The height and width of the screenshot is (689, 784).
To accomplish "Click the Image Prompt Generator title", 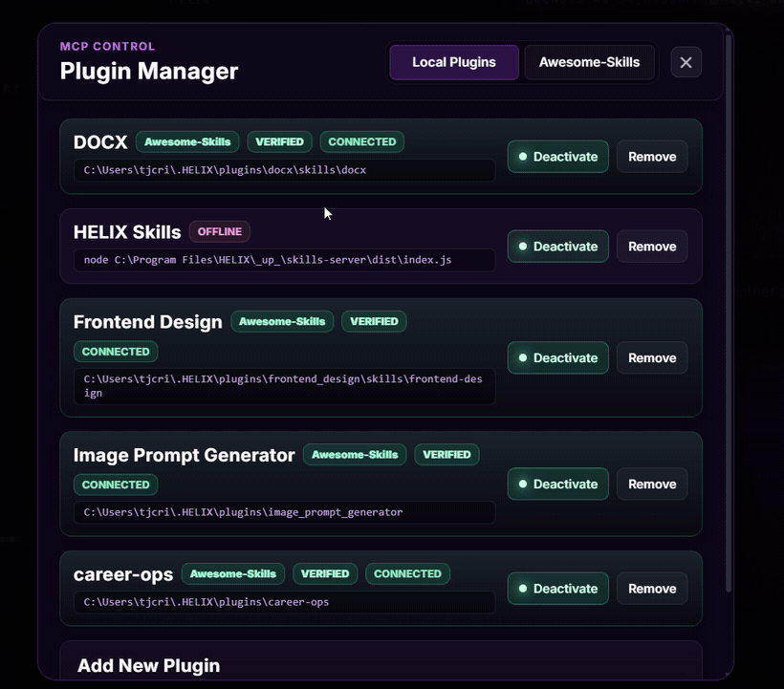I will tap(184, 455).
